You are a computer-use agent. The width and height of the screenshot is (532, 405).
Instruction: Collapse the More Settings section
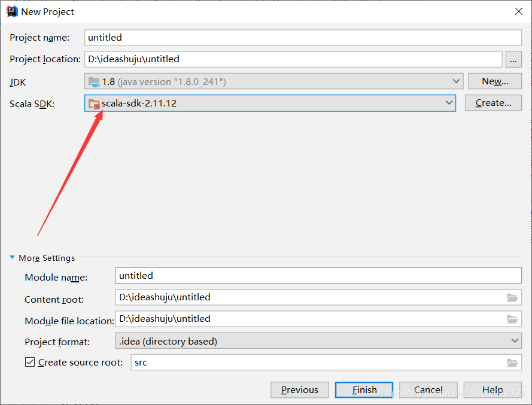[12, 258]
